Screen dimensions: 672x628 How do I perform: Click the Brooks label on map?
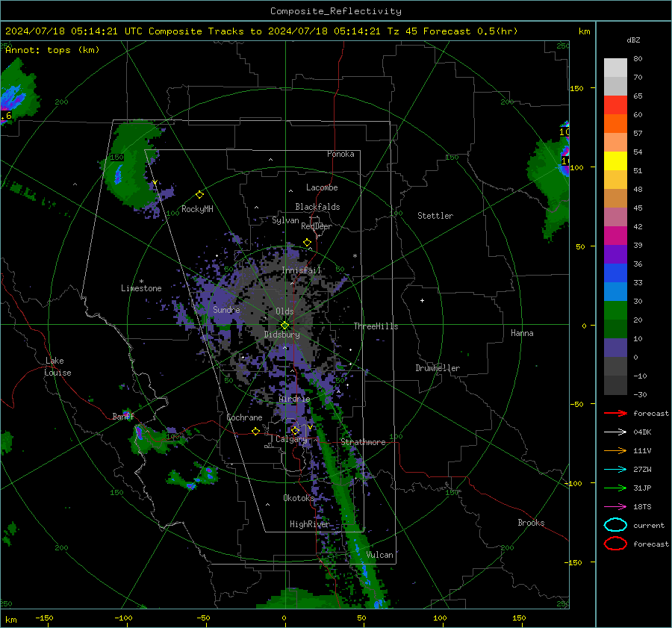pyautogui.click(x=531, y=523)
